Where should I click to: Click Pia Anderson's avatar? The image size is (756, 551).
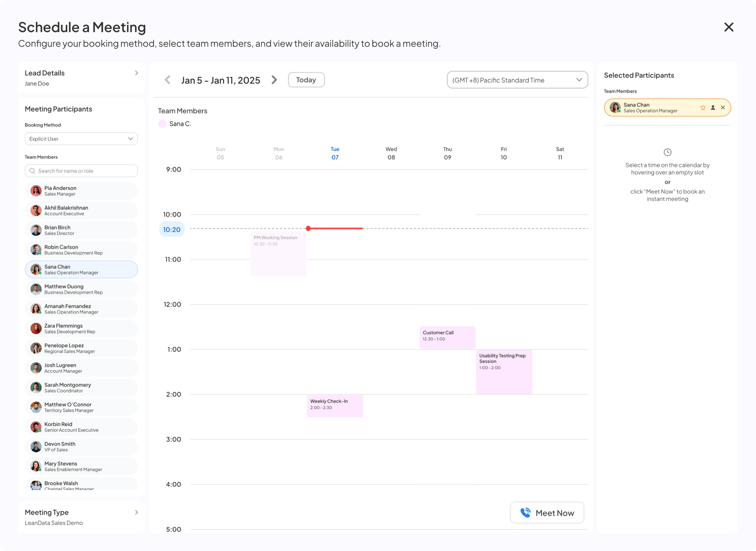tap(36, 191)
